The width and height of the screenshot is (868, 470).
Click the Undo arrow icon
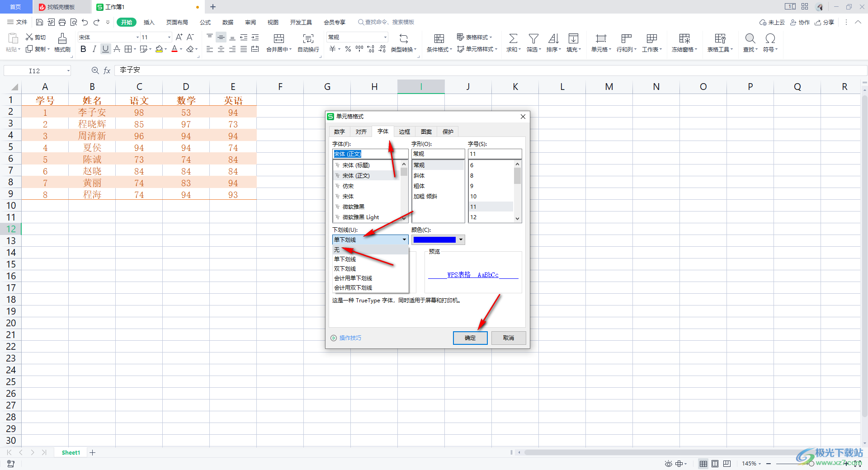click(85, 22)
